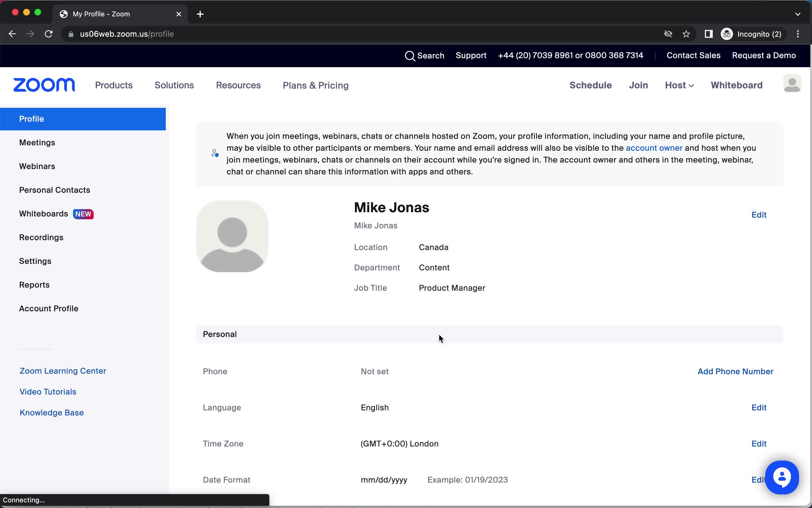This screenshot has height=508, width=812.
Task: Open the user avatar in header
Action: 792,83
